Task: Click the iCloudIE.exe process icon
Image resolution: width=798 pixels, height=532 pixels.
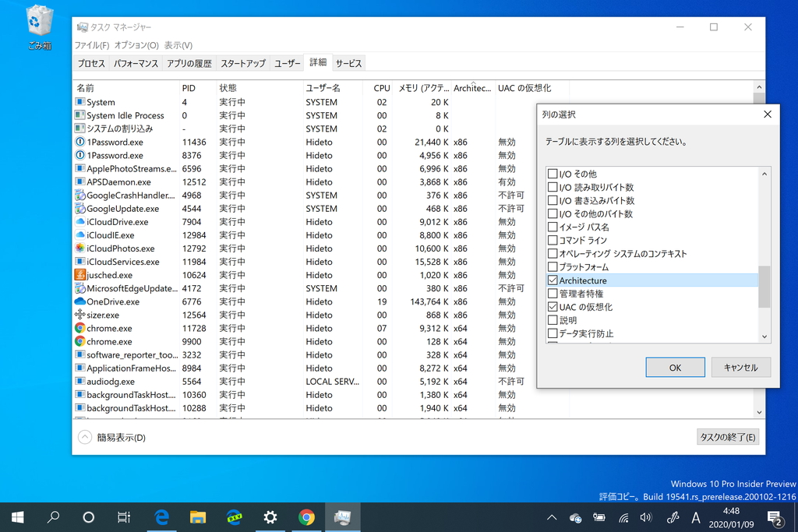Action: pos(80,235)
